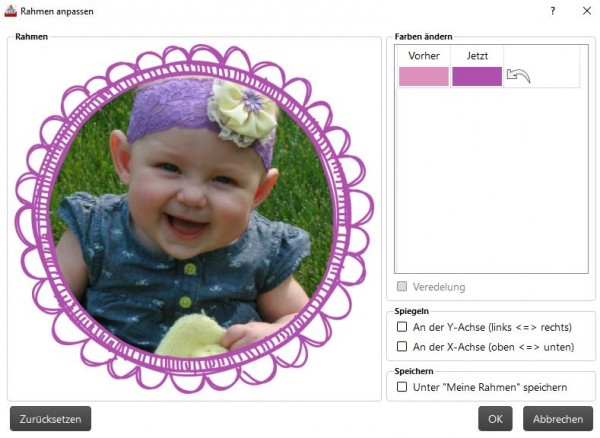Check Unter "Meine Rahmen" speichern

click(x=402, y=387)
